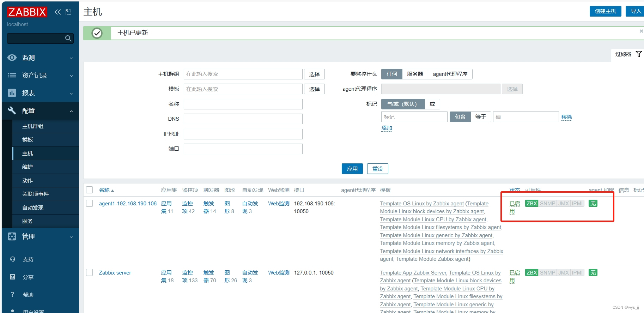Viewport: 644px width, 313px height.
Task: Open 动作 in the configuration submenu
Action: (x=45, y=180)
